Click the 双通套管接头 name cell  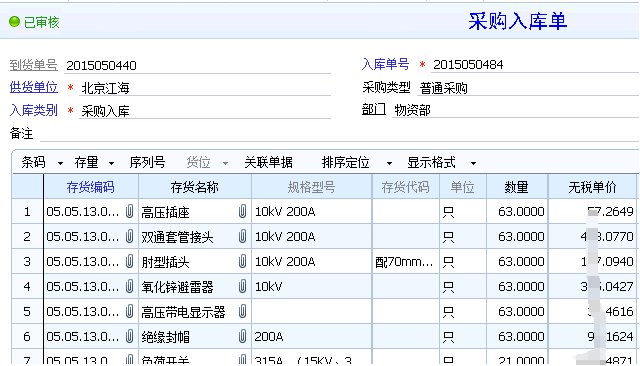pos(195,236)
